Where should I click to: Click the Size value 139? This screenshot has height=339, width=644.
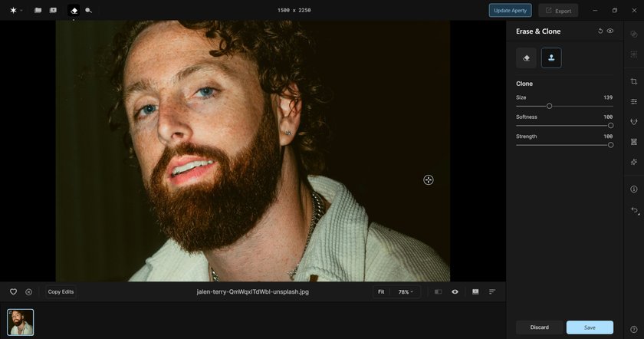coord(608,97)
